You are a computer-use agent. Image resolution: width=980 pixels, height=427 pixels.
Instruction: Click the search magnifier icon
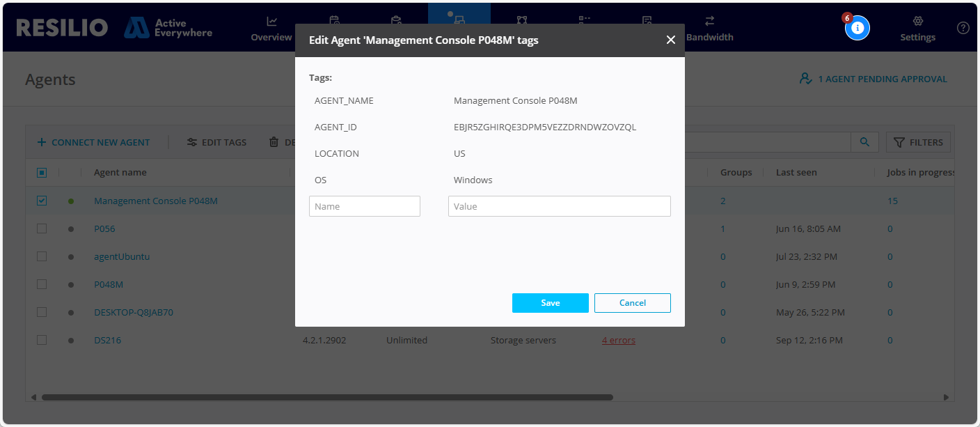[x=864, y=142]
